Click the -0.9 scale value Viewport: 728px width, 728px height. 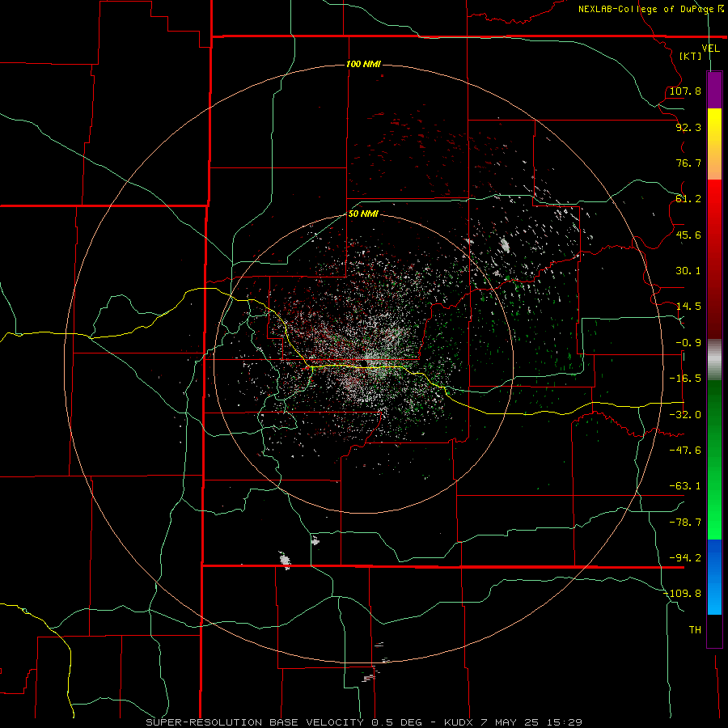coord(688,343)
